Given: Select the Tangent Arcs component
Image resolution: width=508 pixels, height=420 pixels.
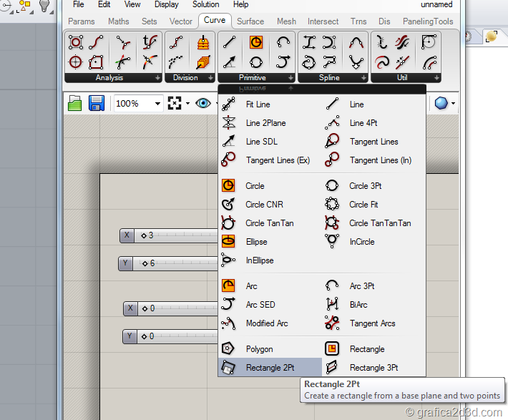Looking at the screenshot, I should tap(372, 323).
